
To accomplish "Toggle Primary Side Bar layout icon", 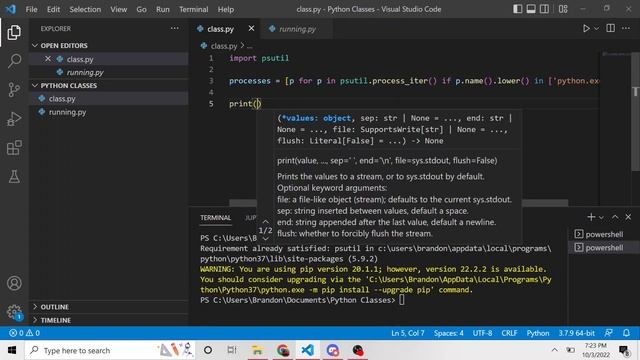I will (x=518, y=9).
